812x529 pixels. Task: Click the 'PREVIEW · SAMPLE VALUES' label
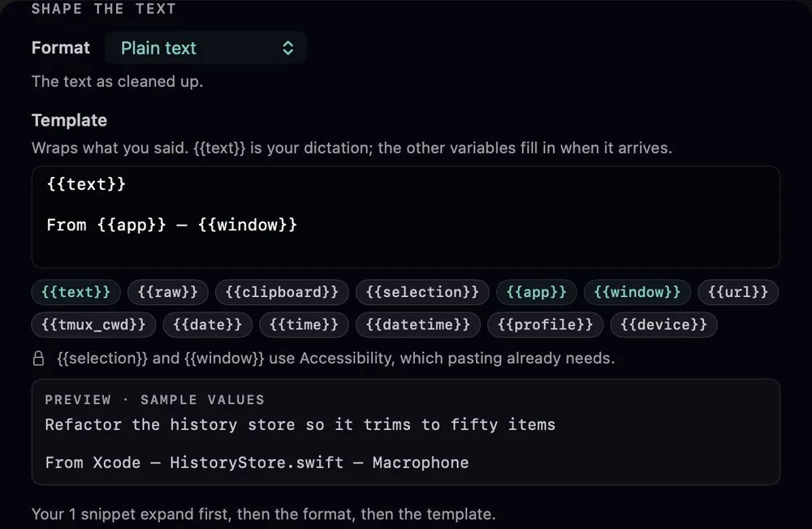coord(155,400)
